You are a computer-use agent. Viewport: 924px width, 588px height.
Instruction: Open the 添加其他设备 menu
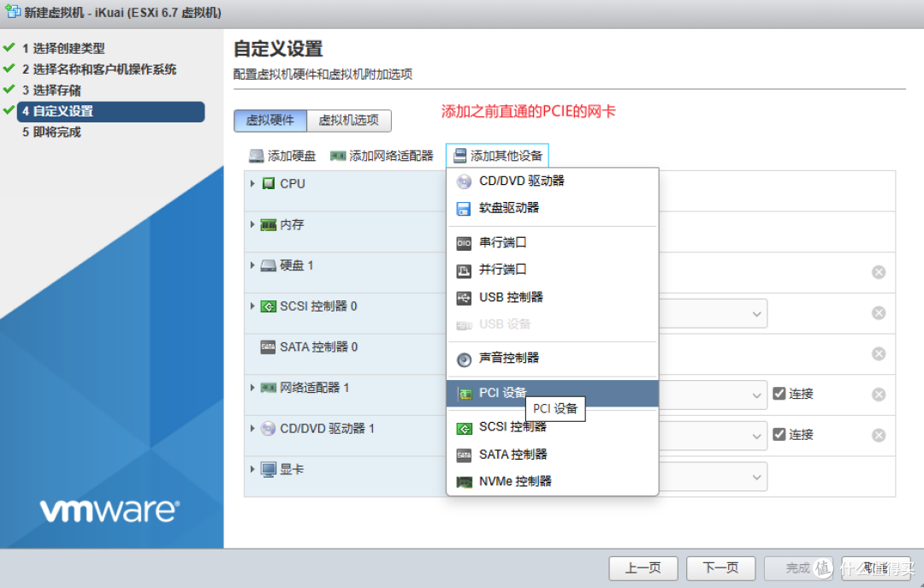click(x=503, y=155)
